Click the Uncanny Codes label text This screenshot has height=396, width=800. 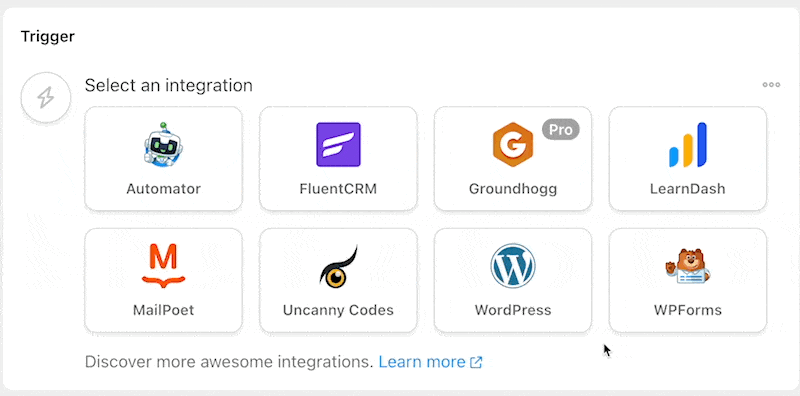click(x=338, y=310)
